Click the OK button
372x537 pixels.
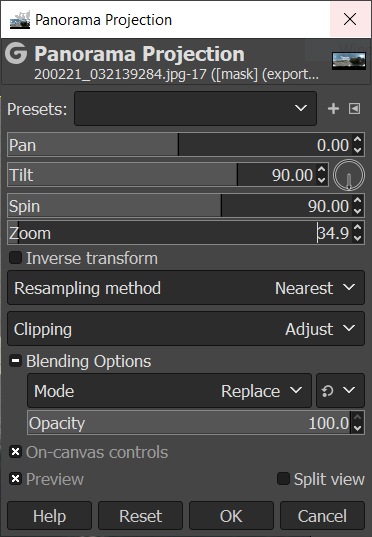click(x=231, y=516)
